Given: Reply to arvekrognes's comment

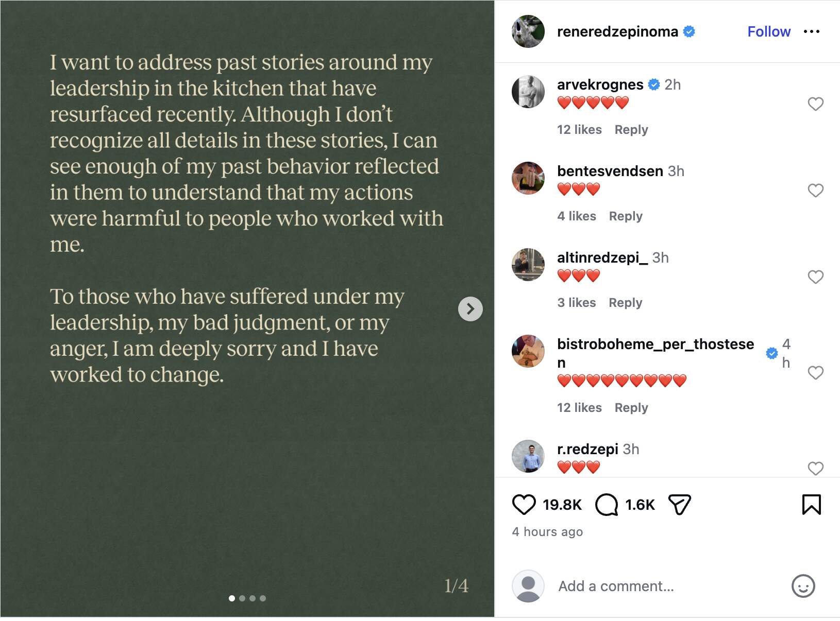Looking at the screenshot, I should pyautogui.click(x=631, y=130).
